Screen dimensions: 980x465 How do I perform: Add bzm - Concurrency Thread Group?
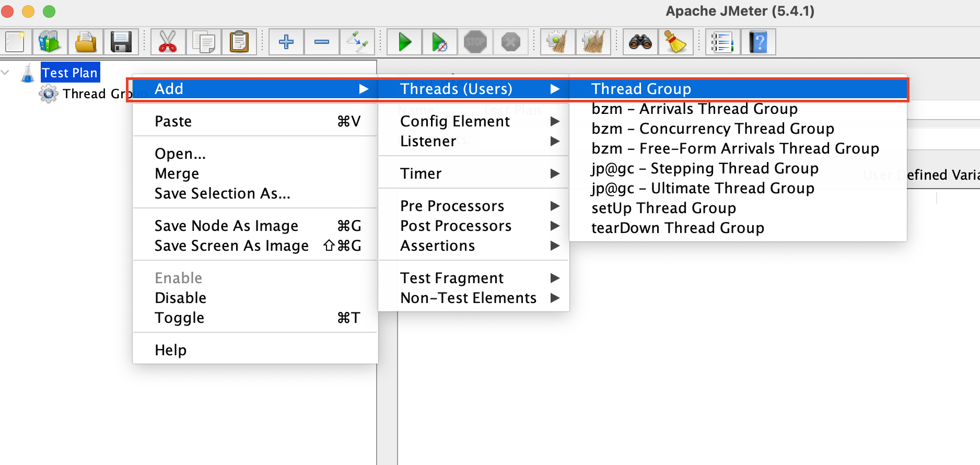coord(738,129)
